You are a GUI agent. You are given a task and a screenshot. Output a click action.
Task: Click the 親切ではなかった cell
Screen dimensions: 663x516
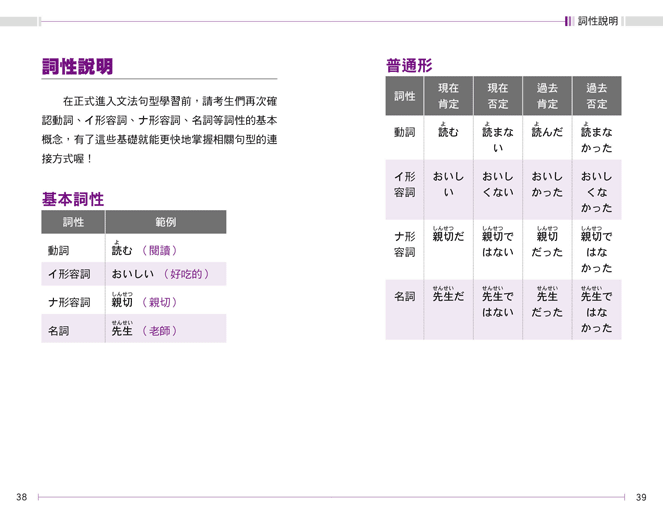point(597,250)
